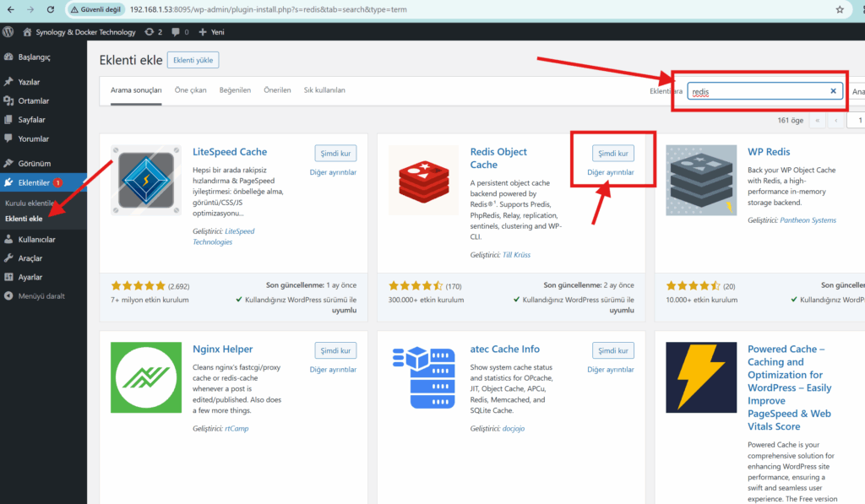Focus the plugin search field
The image size is (865, 504).
click(x=759, y=91)
